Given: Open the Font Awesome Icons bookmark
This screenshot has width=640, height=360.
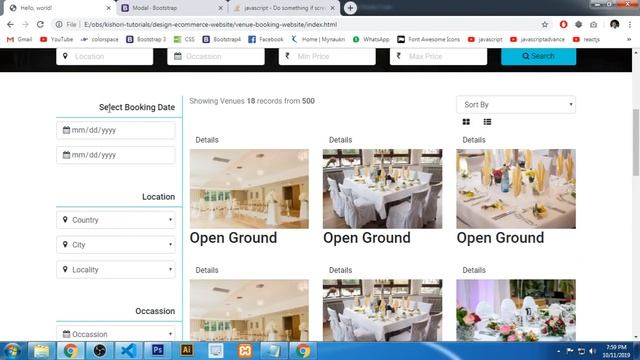Looking at the screenshot, I should pyautogui.click(x=429, y=39).
